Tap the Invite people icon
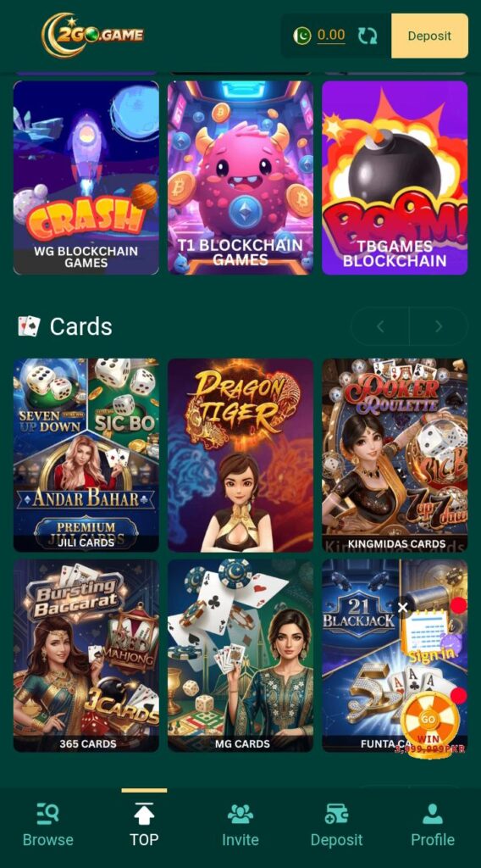The height and width of the screenshot is (868, 481). click(x=240, y=814)
